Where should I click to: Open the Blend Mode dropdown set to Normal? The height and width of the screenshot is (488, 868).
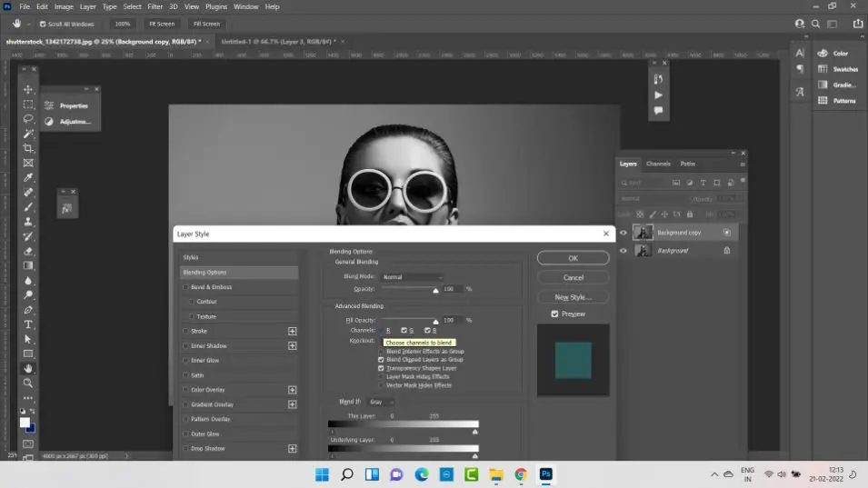click(412, 277)
